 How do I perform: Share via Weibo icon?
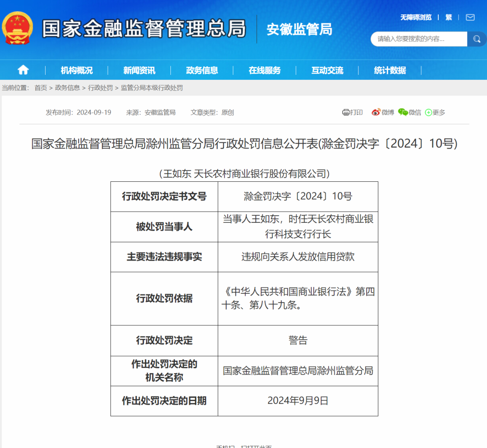click(x=376, y=112)
